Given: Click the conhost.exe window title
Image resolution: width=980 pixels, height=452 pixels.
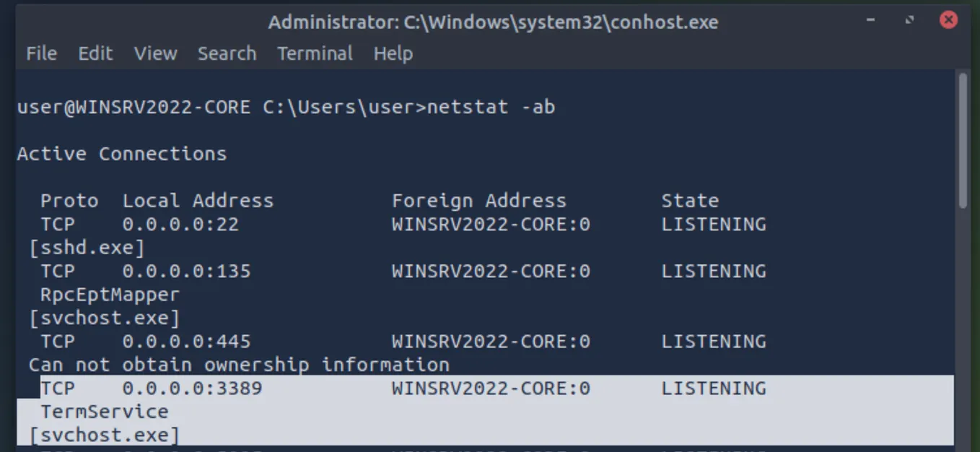Looking at the screenshot, I should tap(492, 22).
